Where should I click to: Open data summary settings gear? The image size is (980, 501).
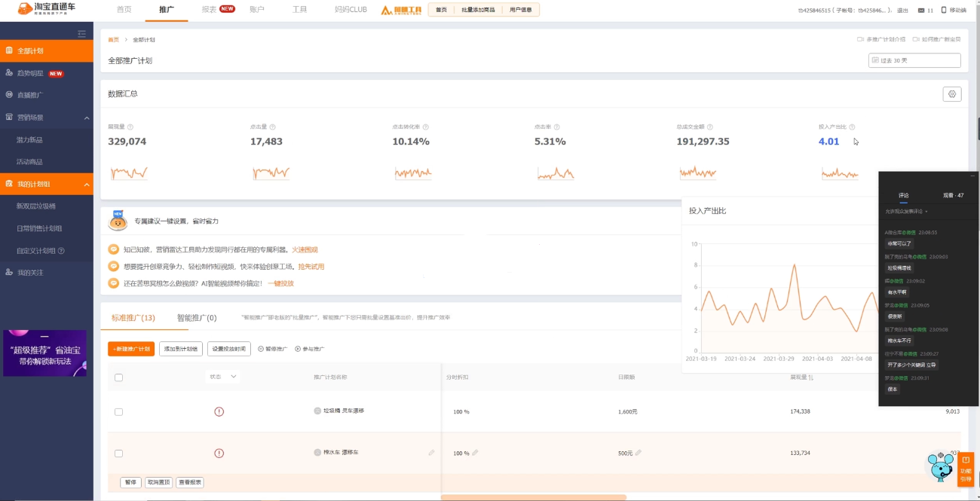[952, 94]
